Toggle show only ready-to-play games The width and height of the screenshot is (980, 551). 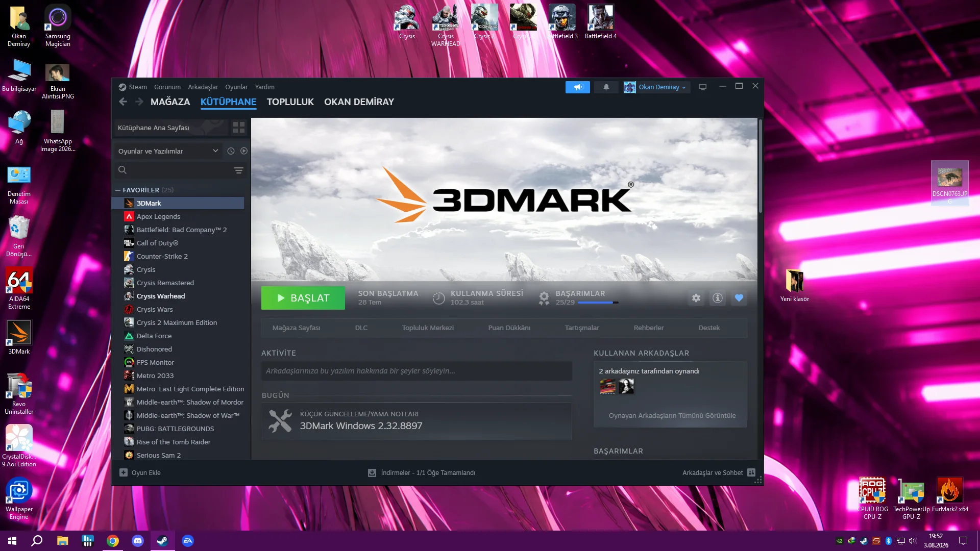tap(244, 151)
